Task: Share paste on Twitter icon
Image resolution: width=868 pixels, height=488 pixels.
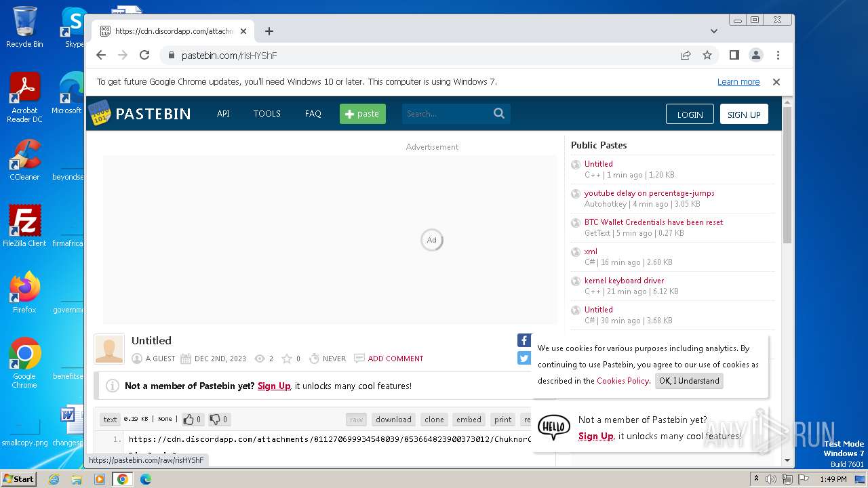Action: (524, 358)
